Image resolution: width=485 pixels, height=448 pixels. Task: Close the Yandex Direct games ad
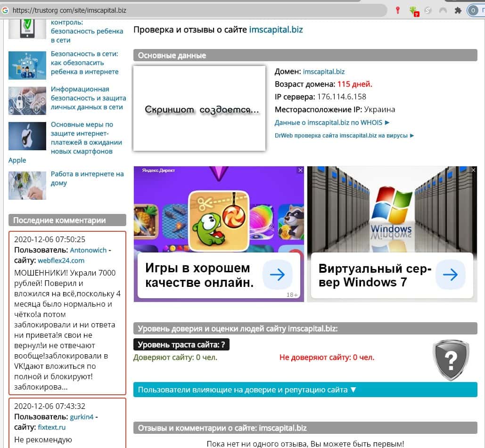click(300, 170)
